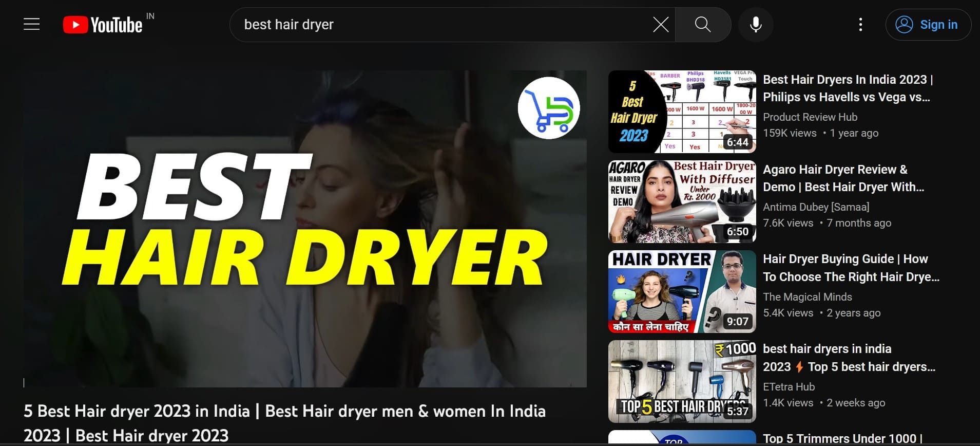Click '2 years ago' upload date
This screenshot has height=446, width=980.
pos(854,312)
